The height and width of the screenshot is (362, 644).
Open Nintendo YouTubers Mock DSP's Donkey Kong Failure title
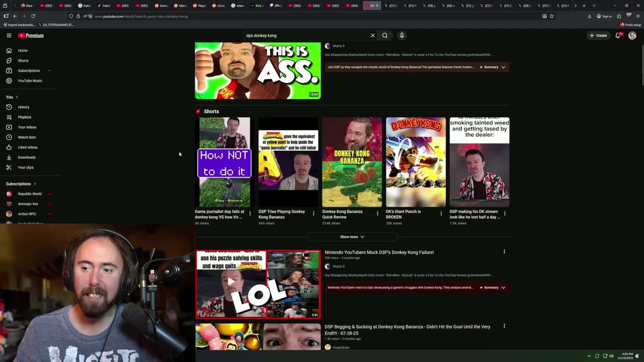pyautogui.click(x=379, y=252)
